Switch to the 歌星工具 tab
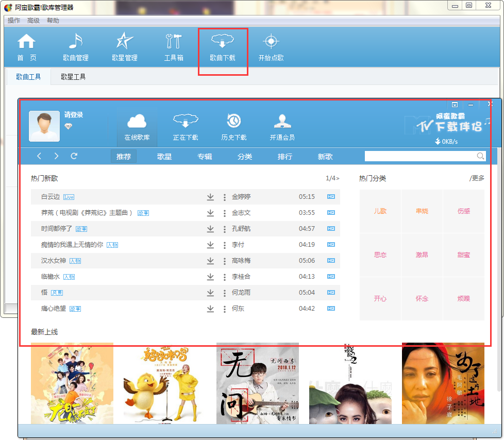This screenshot has width=504, height=440. click(x=73, y=77)
